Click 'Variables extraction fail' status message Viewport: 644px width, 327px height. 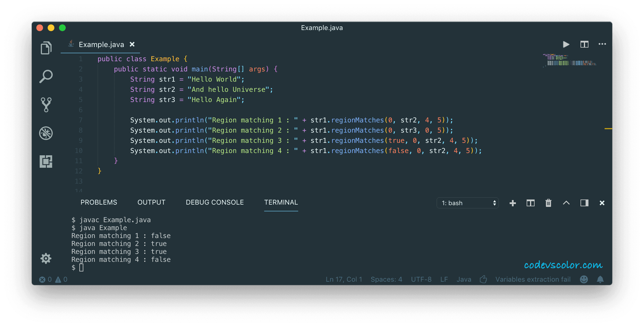pyautogui.click(x=533, y=279)
